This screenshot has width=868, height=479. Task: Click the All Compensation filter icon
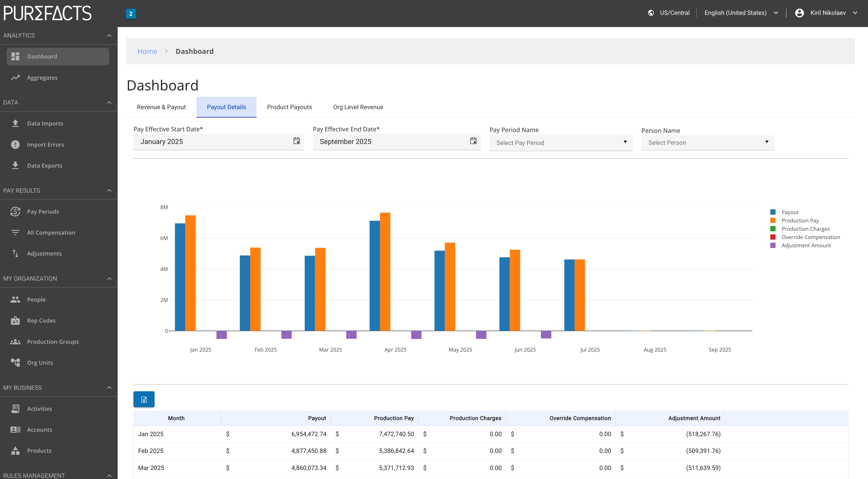click(x=15, y=232)
